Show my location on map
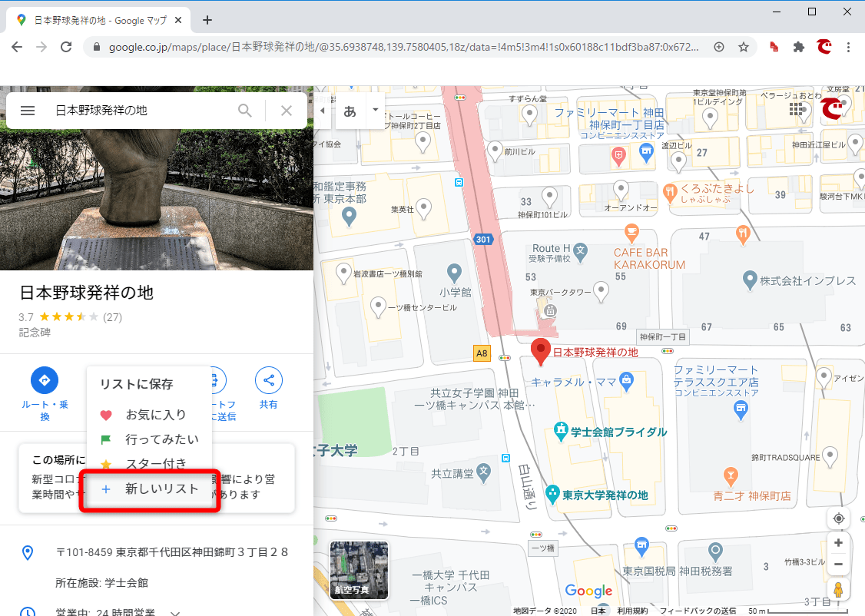 click(x=839, y=518)
